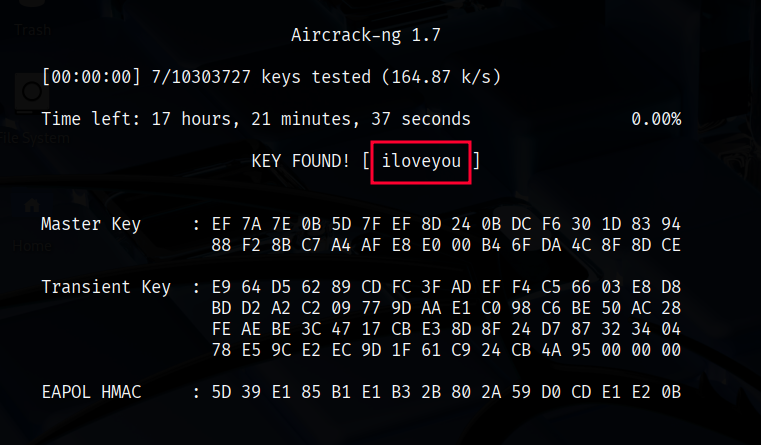
Task: Click the Trash desktop icon label
Action: point(32,30)
